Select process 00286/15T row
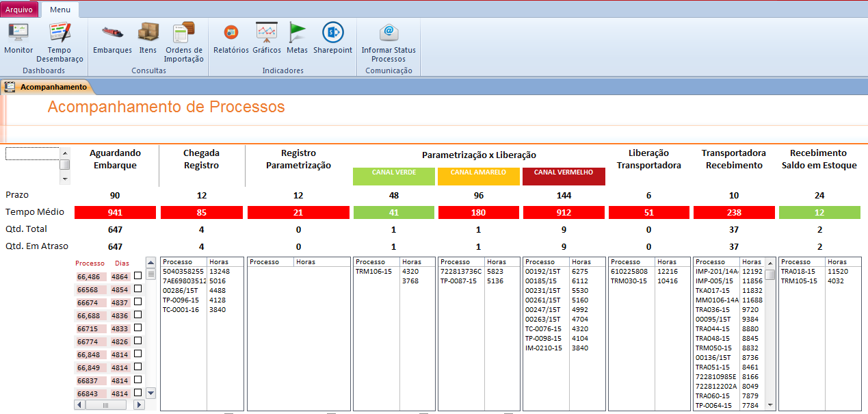 tap(202, 291)
